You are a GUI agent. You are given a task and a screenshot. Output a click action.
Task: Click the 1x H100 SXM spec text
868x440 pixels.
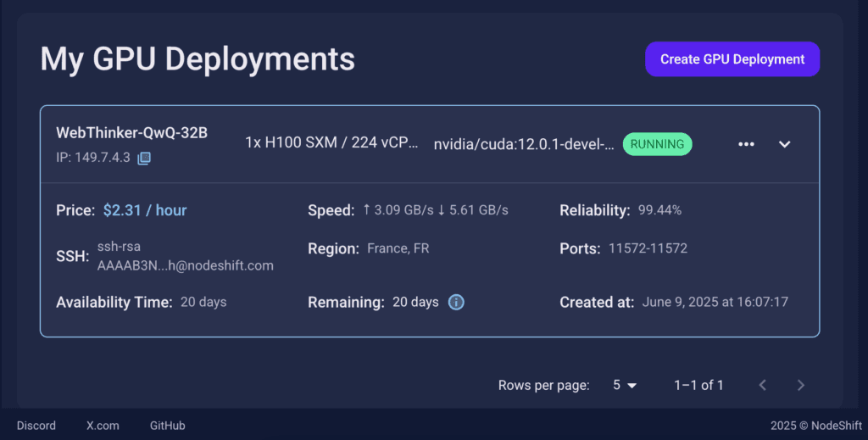pos(331,142)
